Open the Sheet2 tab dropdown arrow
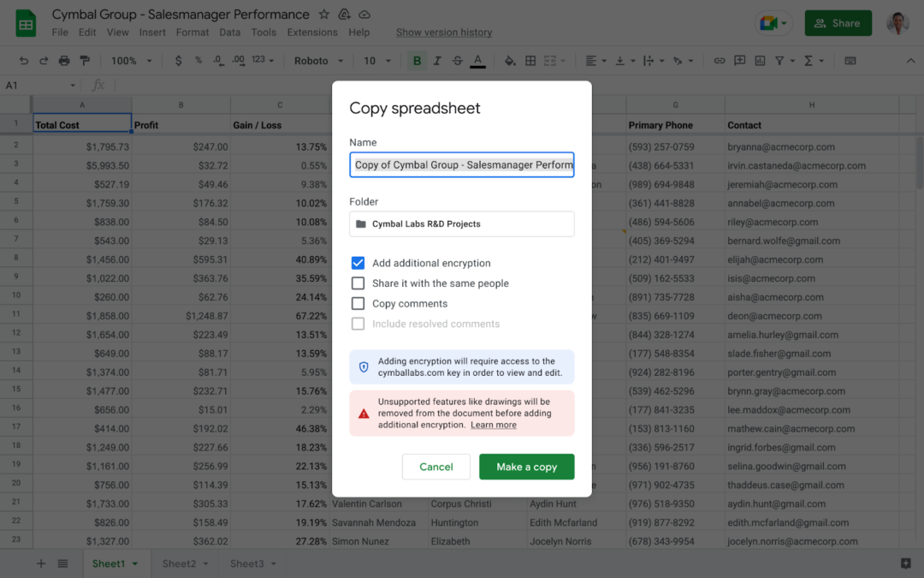This screenshot has width=924, height=578. [x=205, y=563]
